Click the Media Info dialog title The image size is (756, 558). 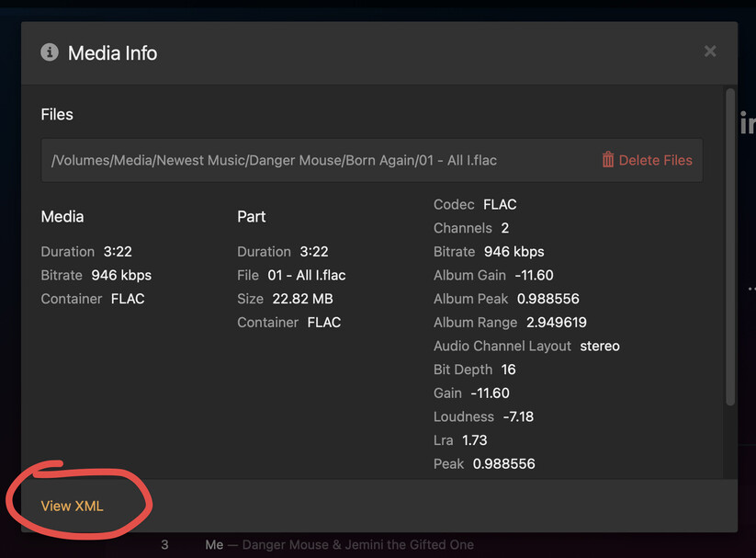(x=112, y=53)
